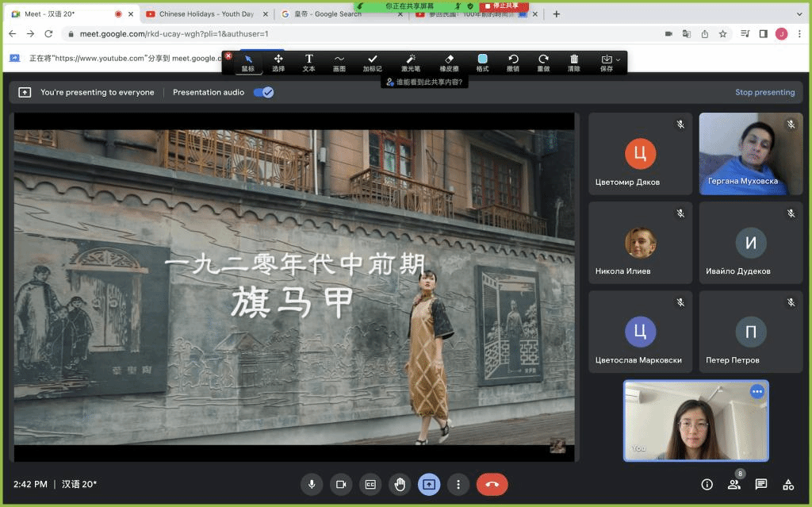Click the shared video presentation
812x507 pixels.
click(x=294, y=287)
